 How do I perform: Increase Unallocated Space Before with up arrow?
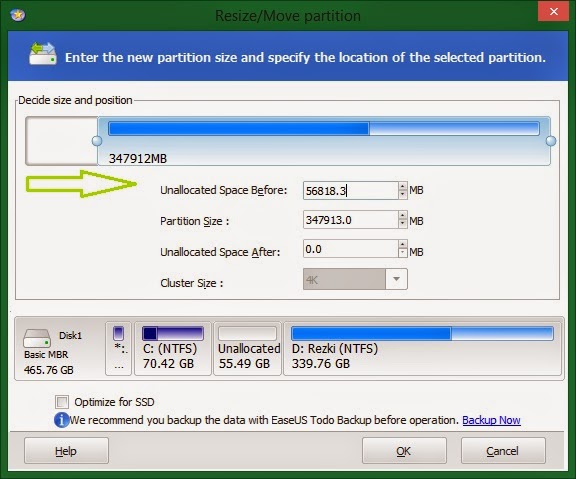click(x=403, y=187)
